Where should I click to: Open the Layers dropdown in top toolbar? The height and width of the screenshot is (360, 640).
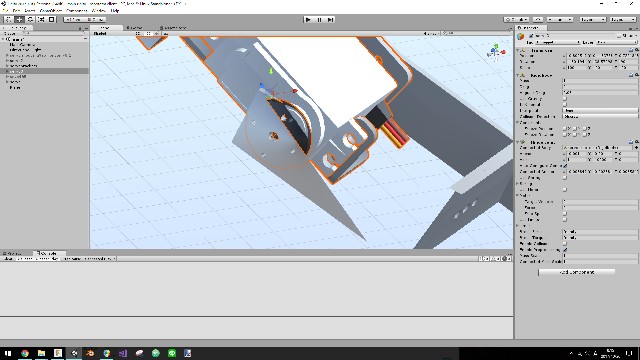tap(593, 19)
